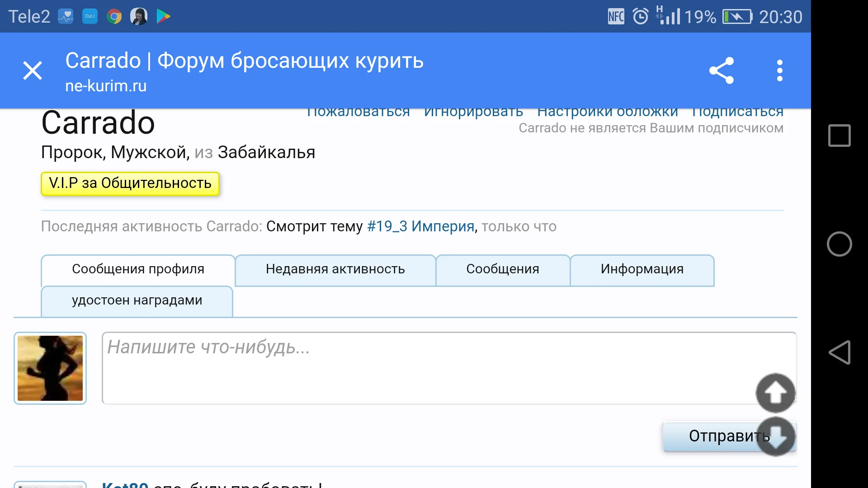Open the #19_3 Империя topic link
The height and width of the screenshot is (488, 868).
click(x=420, y=226)
